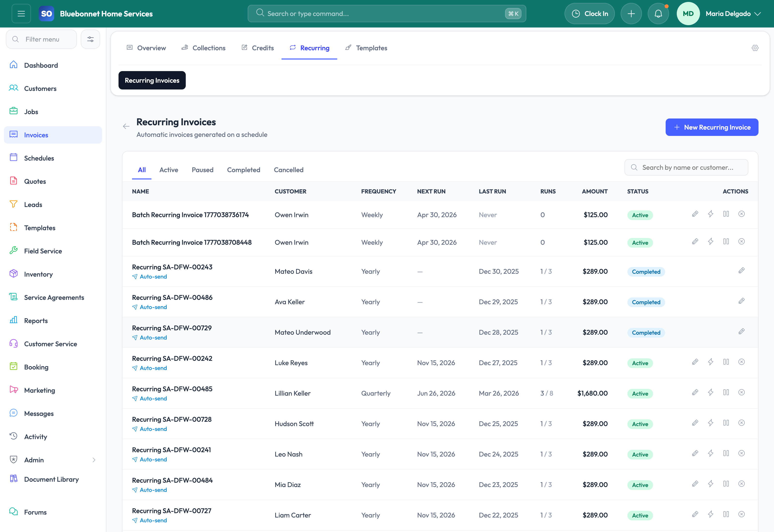Run Recurring SA-DFW-00241 now
This screenshot has width=774, height=532.
pos(710,453)
